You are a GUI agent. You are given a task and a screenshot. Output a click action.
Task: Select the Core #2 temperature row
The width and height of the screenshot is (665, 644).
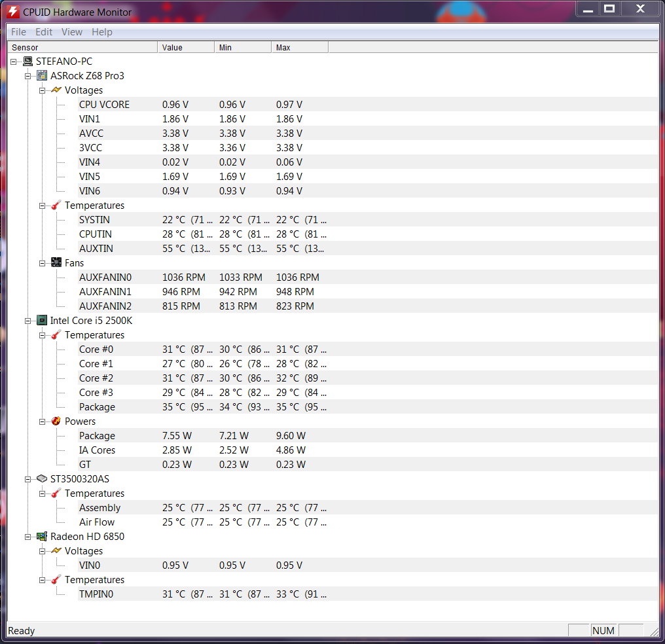tap(368, 378)
